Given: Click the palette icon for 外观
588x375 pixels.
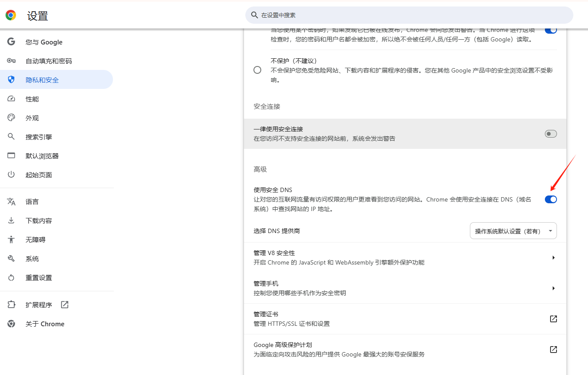Looking at the screenshot, I should click(11, 118).
